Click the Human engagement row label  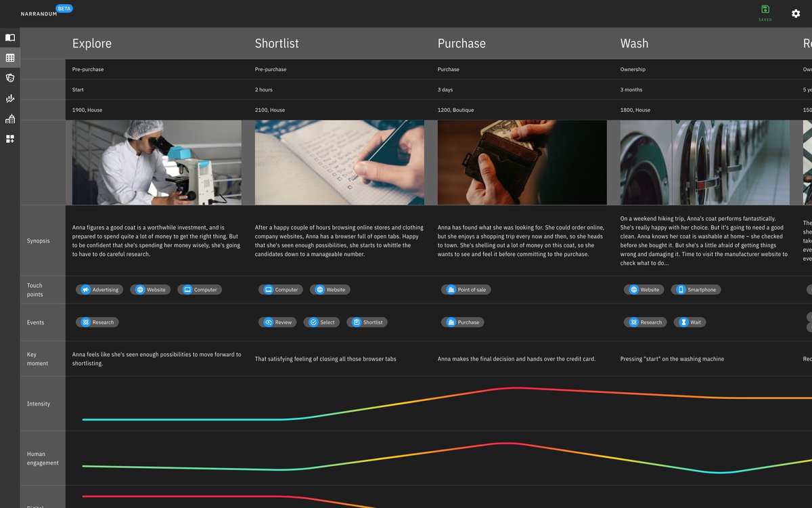pos(43,459)
